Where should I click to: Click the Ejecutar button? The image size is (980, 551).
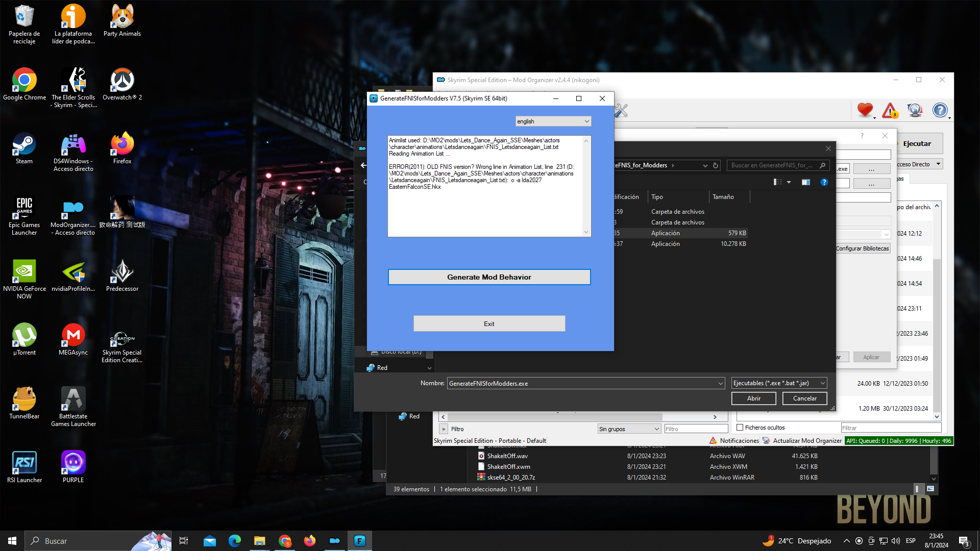[917, 144]
